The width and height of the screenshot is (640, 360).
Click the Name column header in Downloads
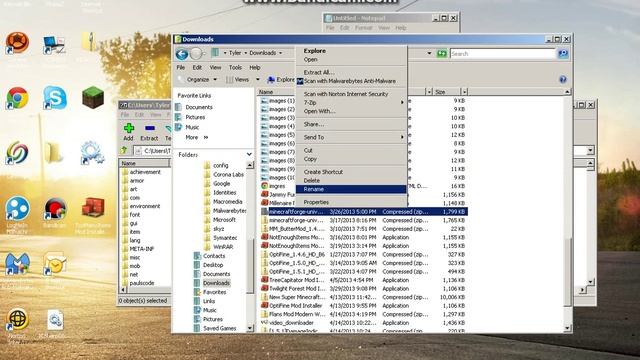coord(266,92)
